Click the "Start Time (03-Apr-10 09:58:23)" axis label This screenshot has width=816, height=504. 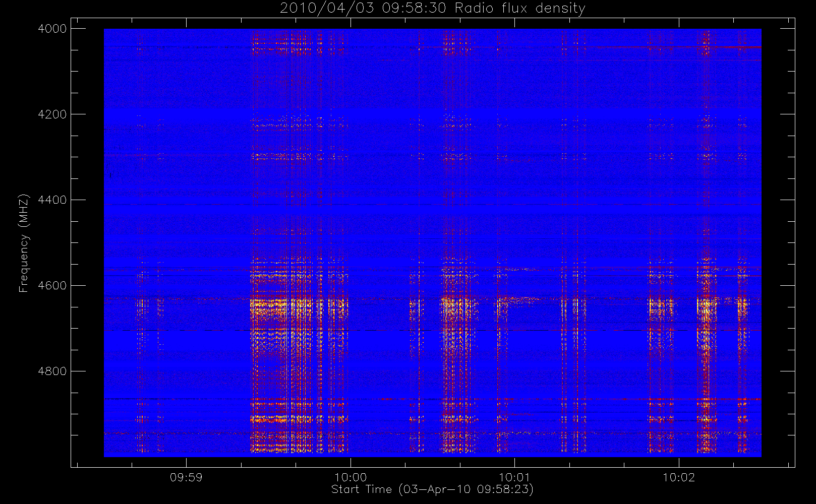point(432,489)
